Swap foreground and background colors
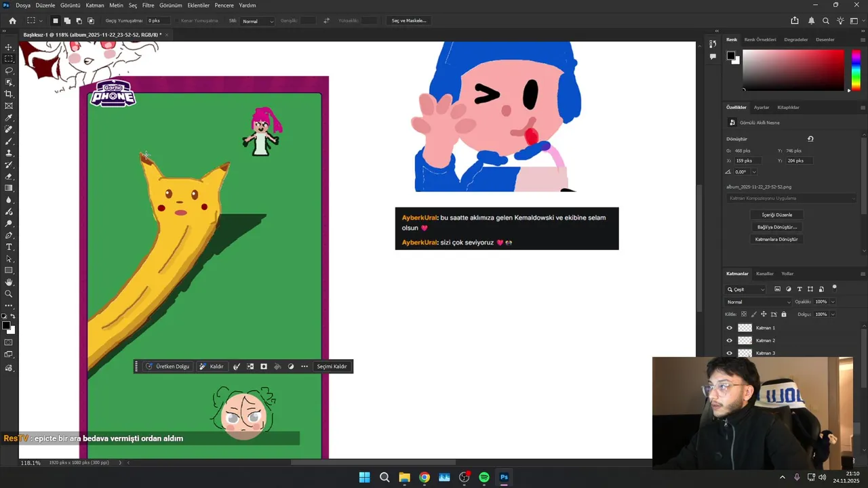The height and width of the screenshot is (488, 868). [x=13, y=317]
